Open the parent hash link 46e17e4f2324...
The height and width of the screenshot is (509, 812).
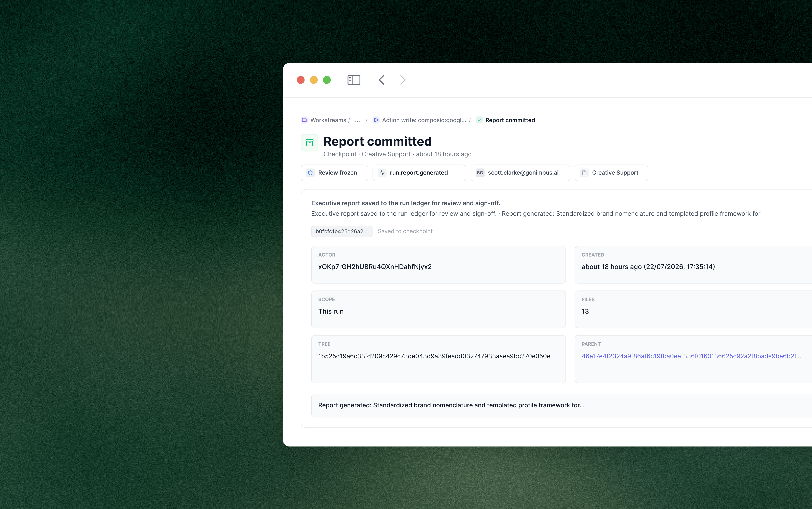click(691, 356)
